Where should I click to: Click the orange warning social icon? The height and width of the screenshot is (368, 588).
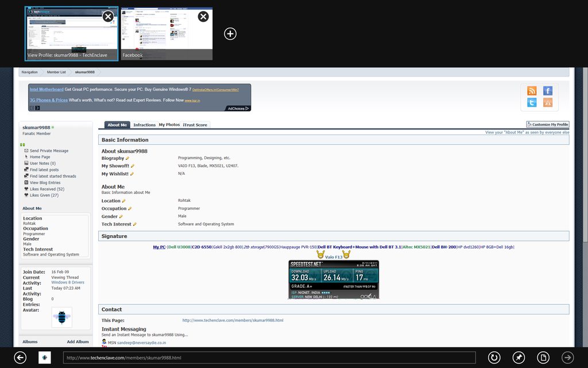548,102
